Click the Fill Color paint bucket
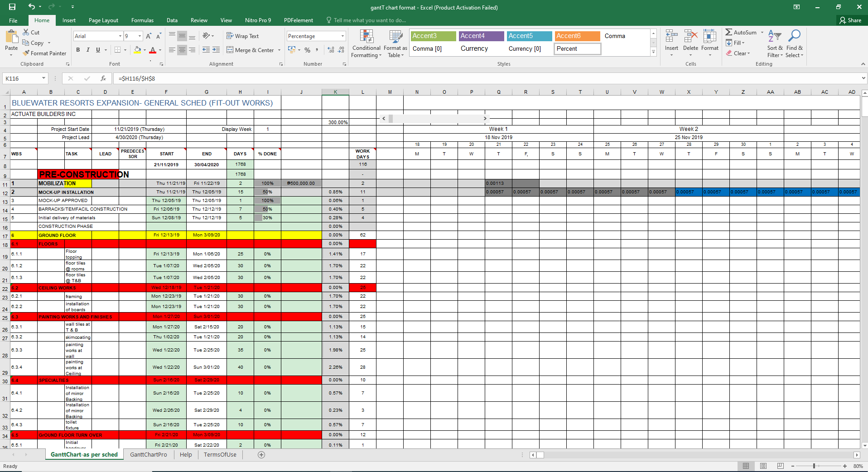Image resolution: width=868 pixels, height=472 pixels. (137, 50)
